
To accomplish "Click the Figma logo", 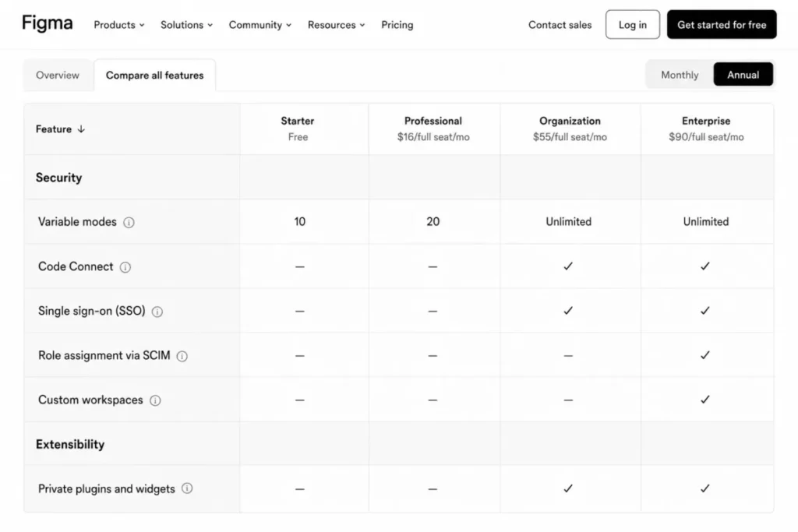I will (x=48, y=23).
